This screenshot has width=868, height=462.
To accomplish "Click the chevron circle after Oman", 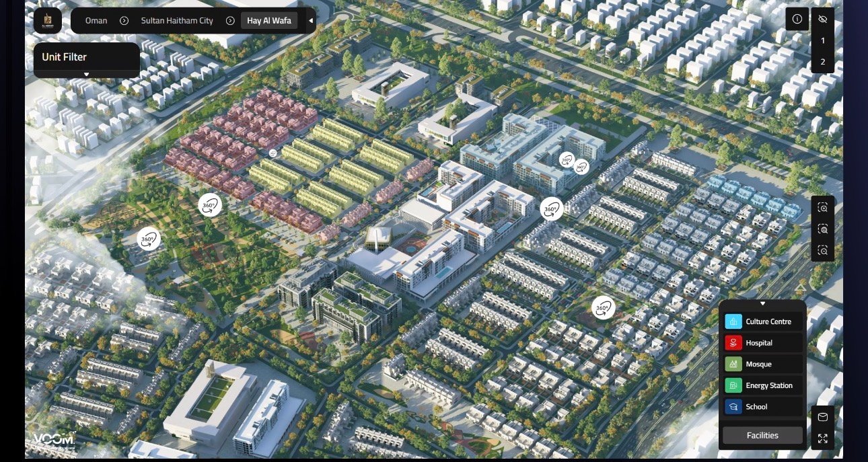I will coord(124,21).
